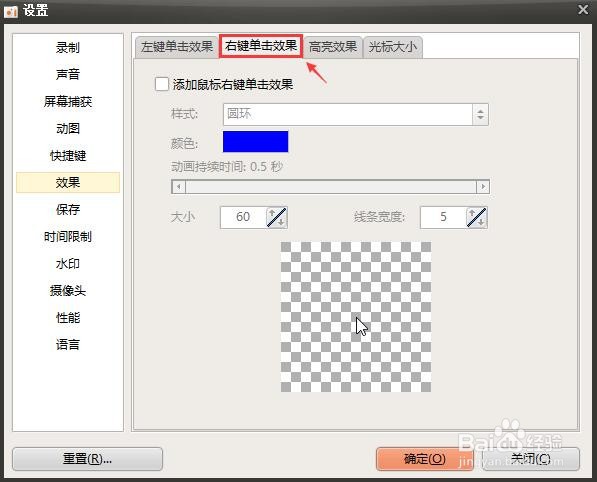The height and width of the screenshot is (482, 597).
Task: Click the 设置 window app icon
Action: [11, 11]
